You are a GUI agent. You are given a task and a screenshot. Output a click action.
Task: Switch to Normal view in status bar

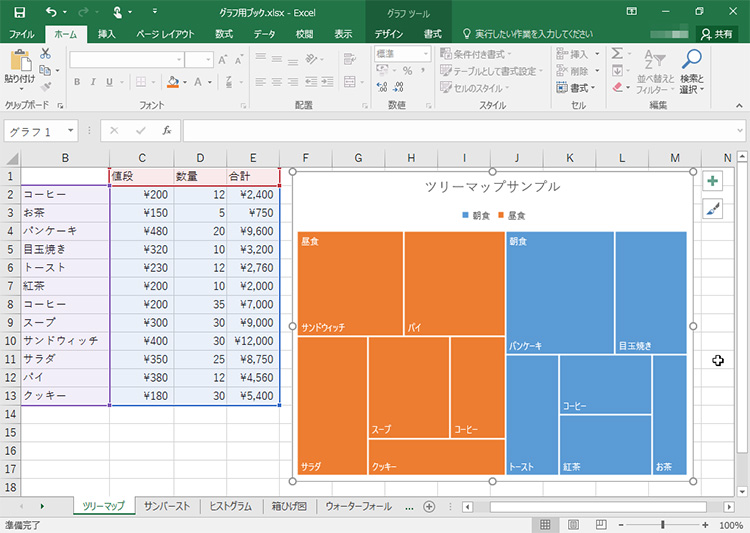pos(545,525)
